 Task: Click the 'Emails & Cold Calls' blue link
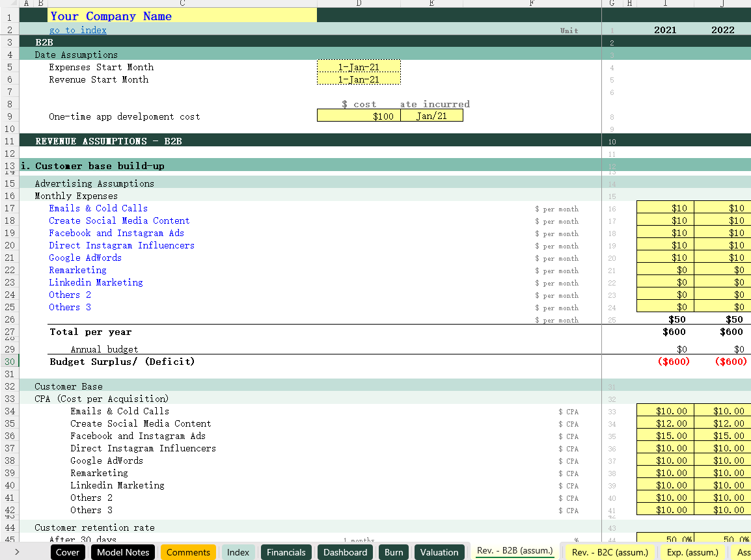point(98,208)
